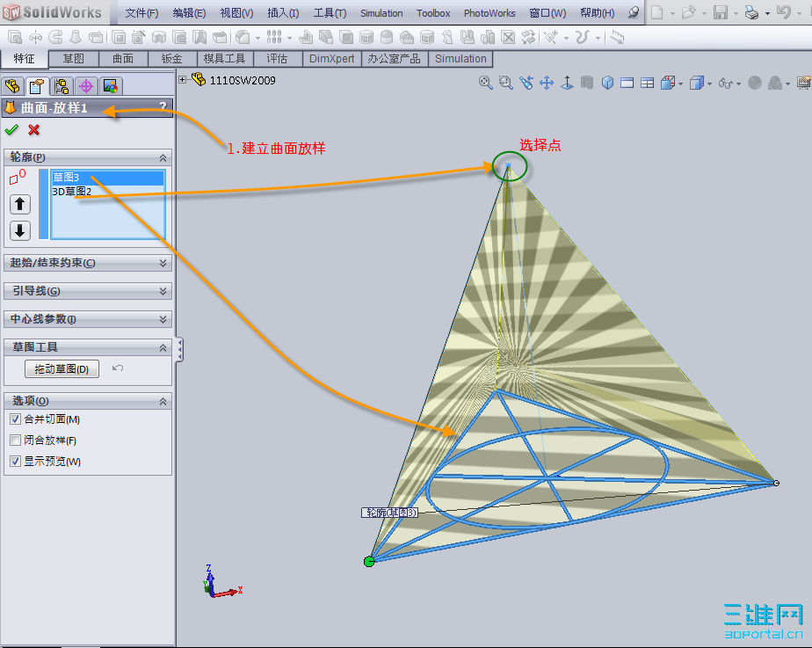The image size is (812, 648).
Task: Collapse the 草图工具 section
Action: (x=163, y=347)
